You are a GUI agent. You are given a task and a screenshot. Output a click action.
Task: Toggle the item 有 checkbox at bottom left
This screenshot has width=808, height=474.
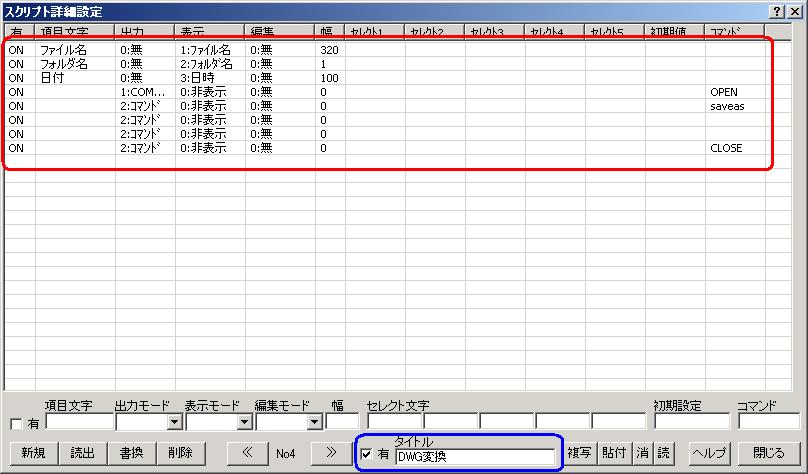tap(15, 424)
